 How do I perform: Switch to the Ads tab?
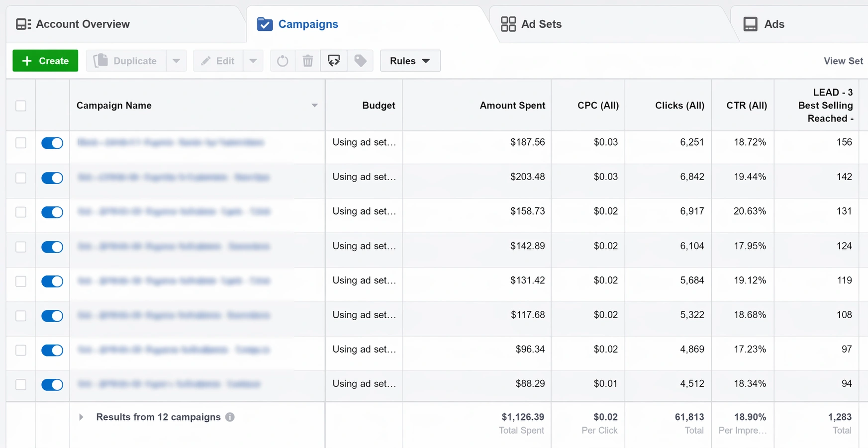tap(773, 24)
